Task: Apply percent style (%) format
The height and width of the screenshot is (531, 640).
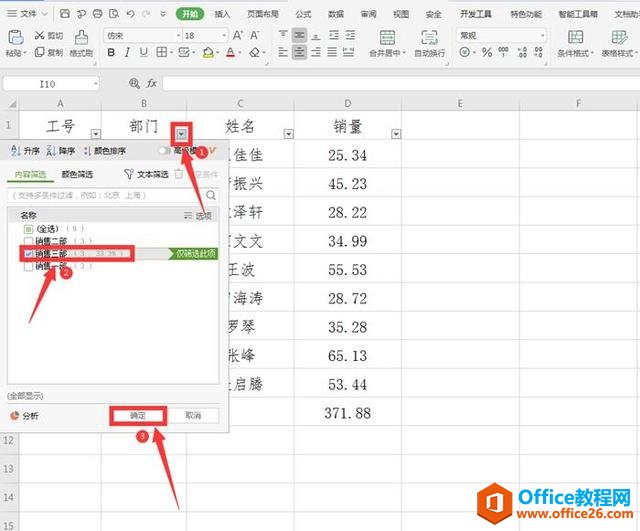Action: coord(487,52)
